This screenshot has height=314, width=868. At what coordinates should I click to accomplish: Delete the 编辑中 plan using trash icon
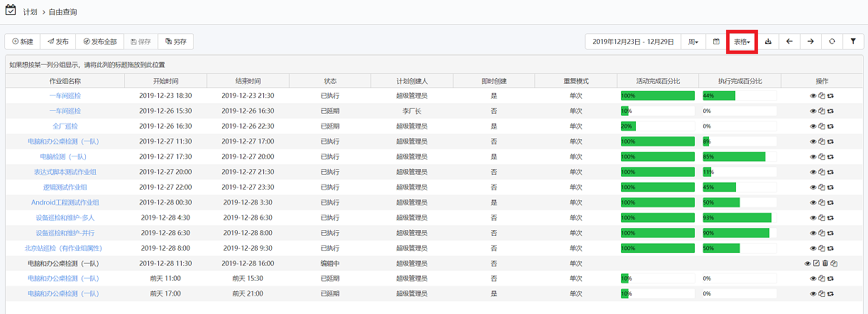point(825,264)
